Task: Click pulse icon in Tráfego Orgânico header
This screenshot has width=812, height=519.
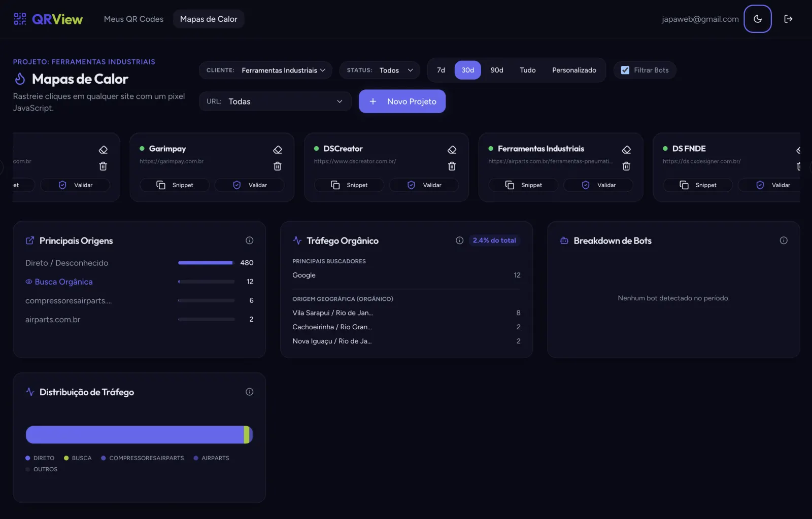Action: (x=297, y=240)
